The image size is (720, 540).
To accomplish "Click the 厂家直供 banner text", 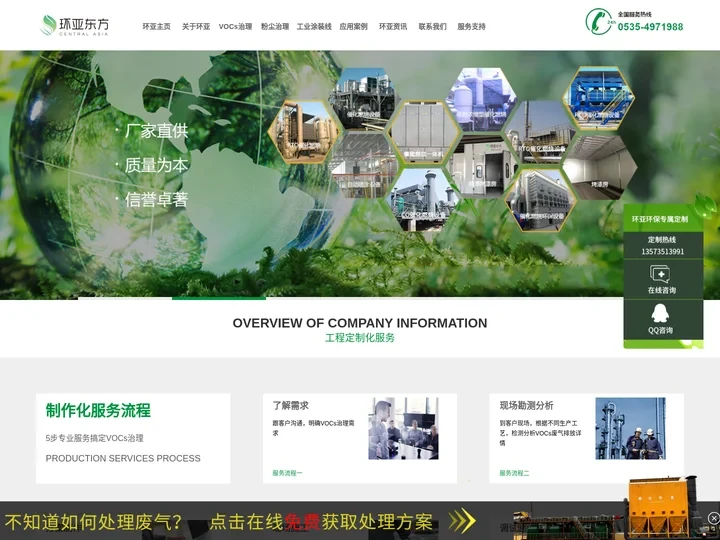I will [156, 131].
